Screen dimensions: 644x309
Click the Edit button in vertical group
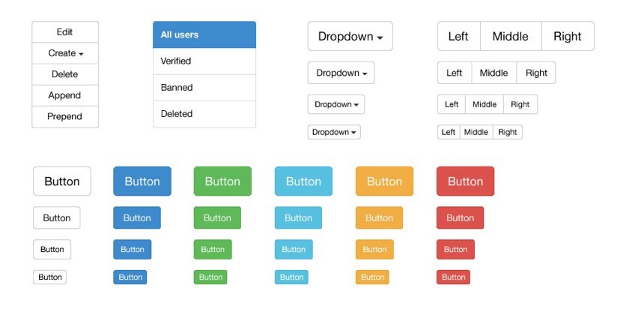[65, 32]
